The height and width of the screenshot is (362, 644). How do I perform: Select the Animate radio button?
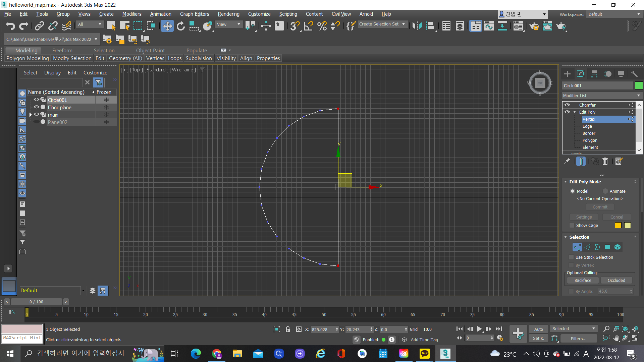[x=605, y=191]
